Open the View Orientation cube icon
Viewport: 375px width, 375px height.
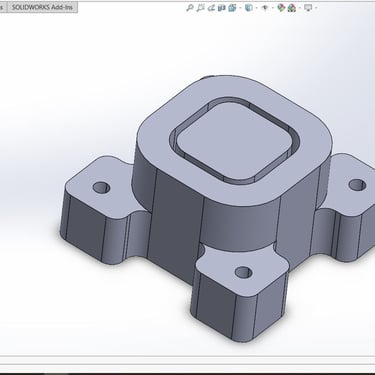tap(232, 8)
